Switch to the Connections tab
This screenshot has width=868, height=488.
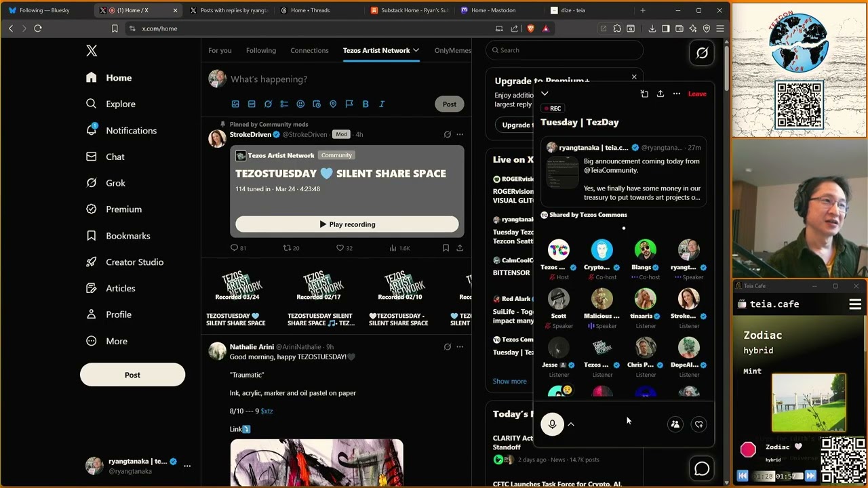pos(309,50)
